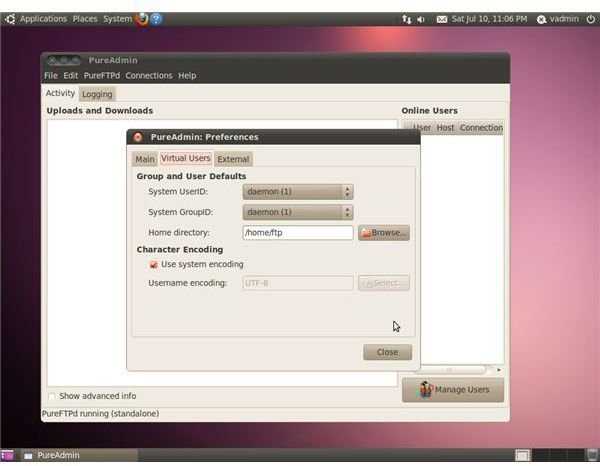Select the Virtual Users tab

pos(186,158)
